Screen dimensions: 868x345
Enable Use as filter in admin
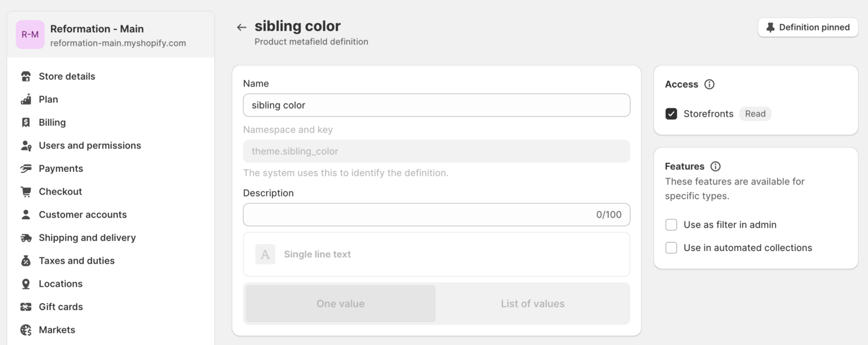(671, 225)
